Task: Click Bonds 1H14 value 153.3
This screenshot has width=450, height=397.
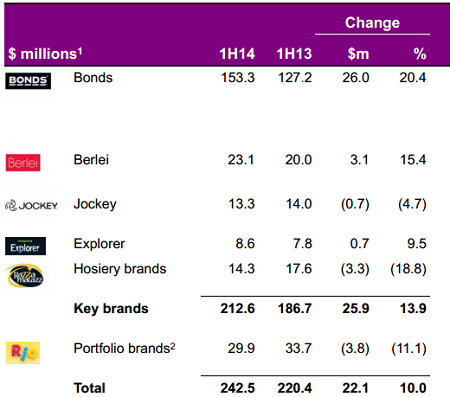Action: tap(238, 78)
